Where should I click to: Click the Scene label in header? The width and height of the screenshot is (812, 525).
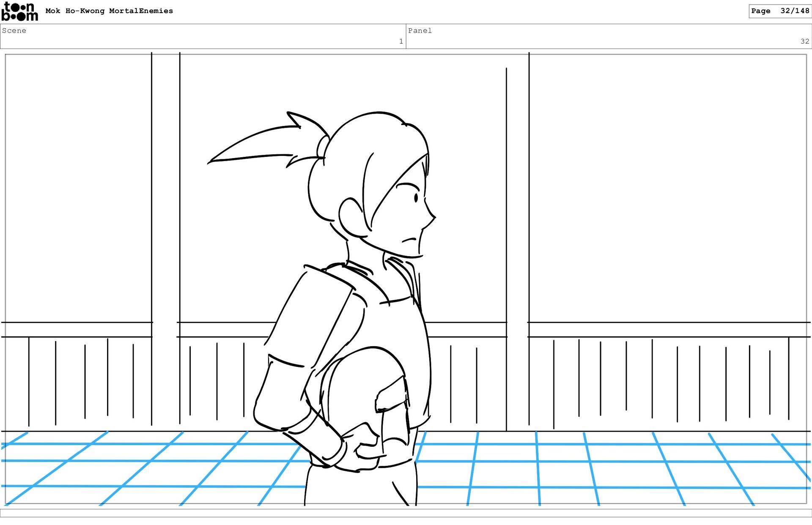14,30
